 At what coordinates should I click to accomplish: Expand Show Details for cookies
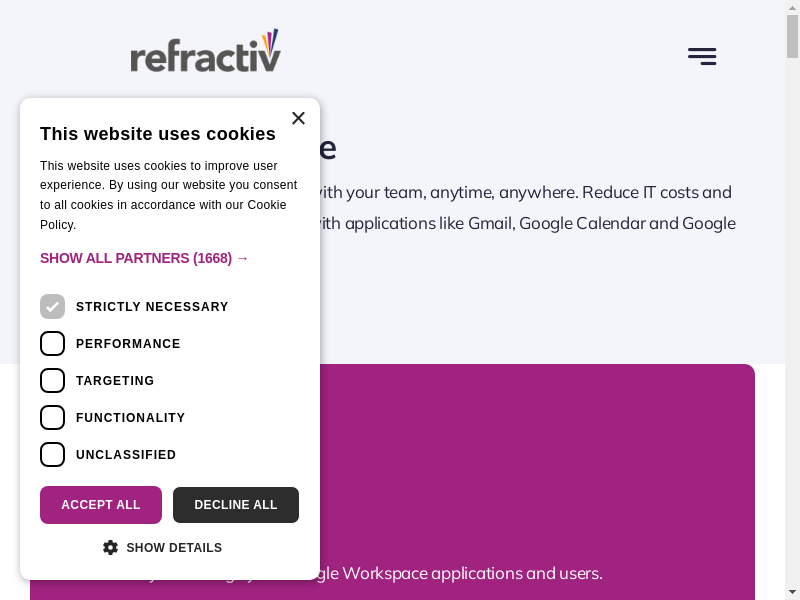(174, 548)
